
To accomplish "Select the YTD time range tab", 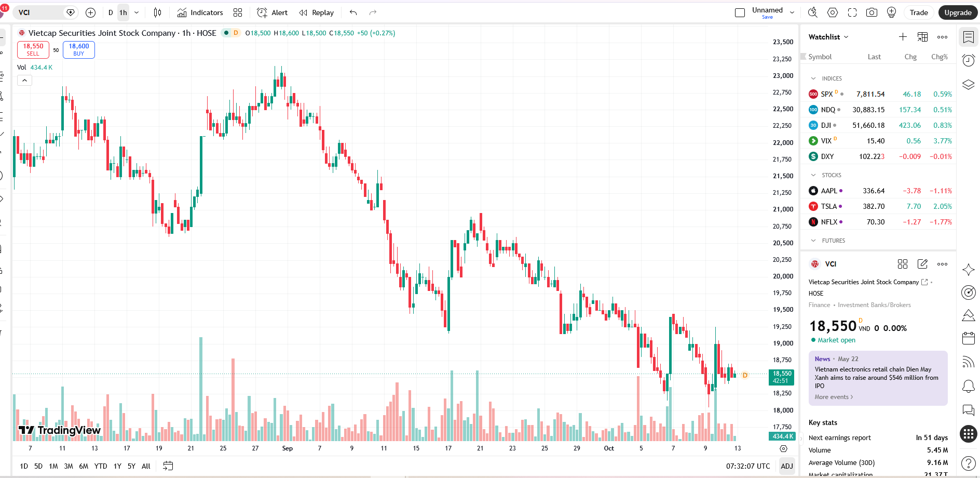I will click(101, 466).
